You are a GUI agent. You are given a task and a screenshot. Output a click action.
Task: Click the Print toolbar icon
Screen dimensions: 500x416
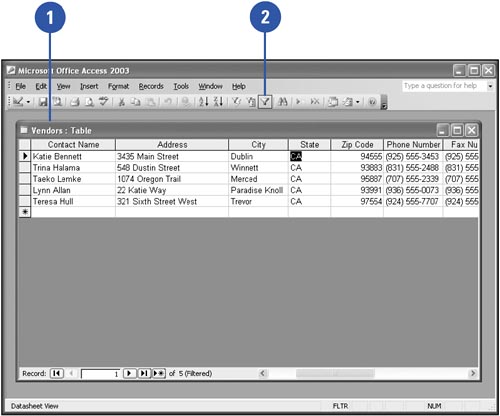(x=75, y=102)
